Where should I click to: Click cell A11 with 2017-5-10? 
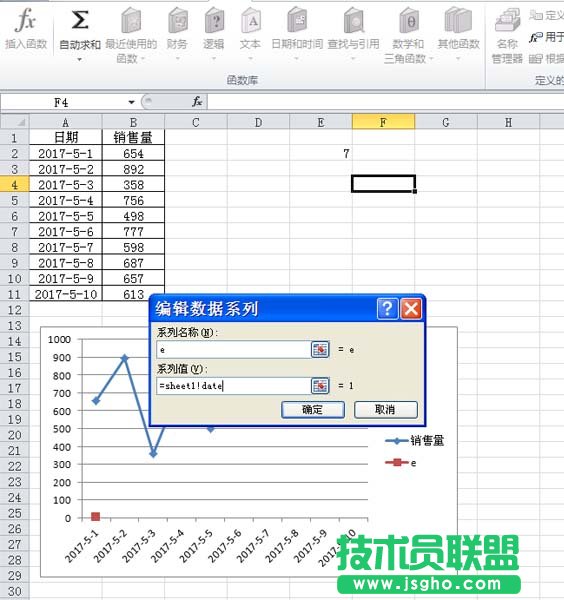[x=66, y=294]
